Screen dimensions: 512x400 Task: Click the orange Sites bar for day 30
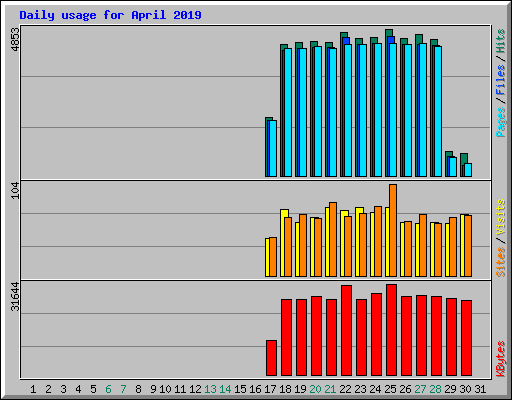coord(468,246)
